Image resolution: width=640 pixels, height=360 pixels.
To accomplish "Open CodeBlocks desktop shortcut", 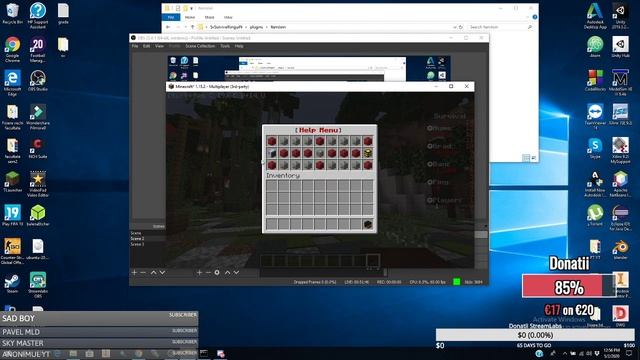I will (595, 80).
